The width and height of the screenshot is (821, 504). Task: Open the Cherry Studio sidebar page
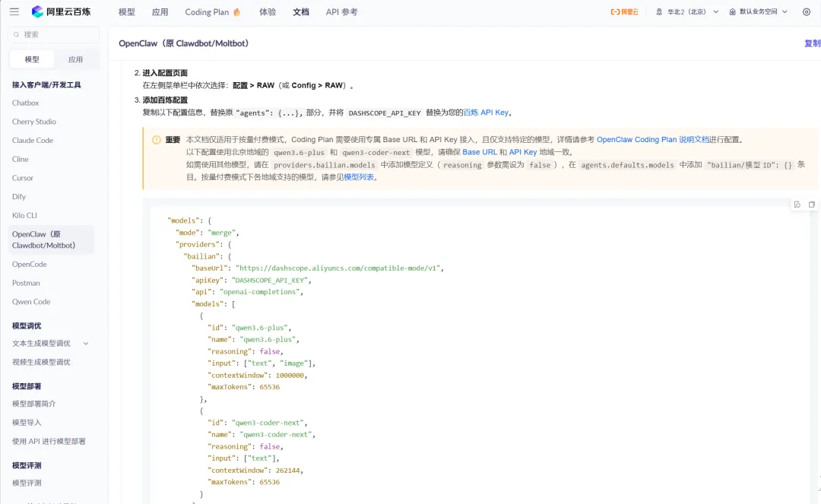point(34,122)
